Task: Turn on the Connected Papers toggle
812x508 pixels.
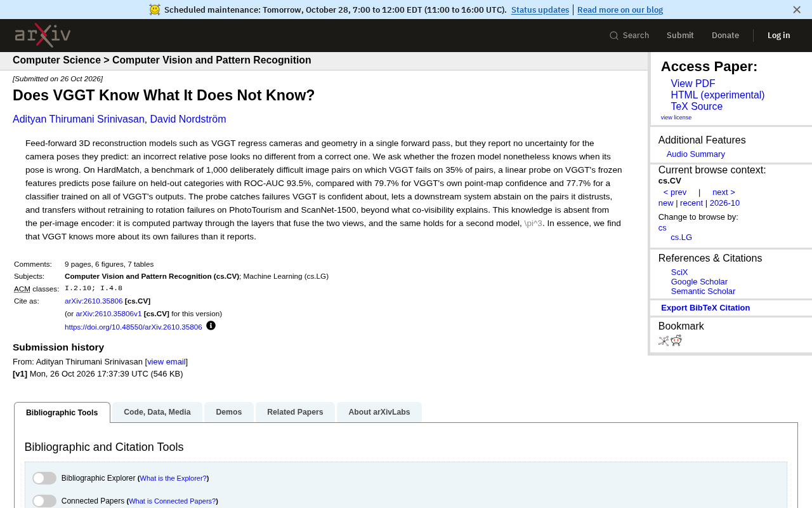Action: 44,501
